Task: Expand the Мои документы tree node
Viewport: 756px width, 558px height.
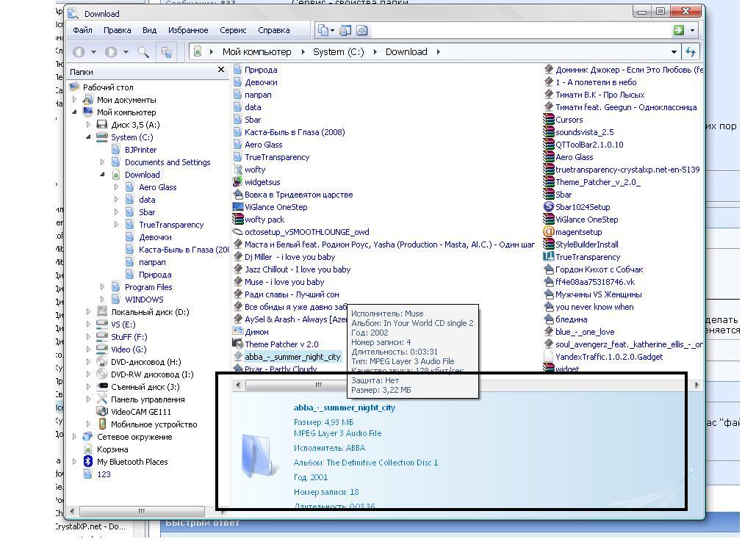Action: coord(74,100)
